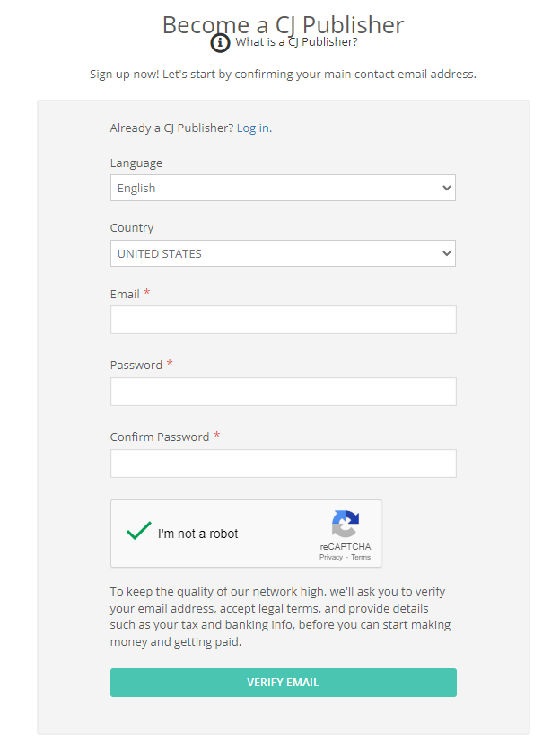Click the 'Become a CJ Publisher' heading

pos(283,24)
